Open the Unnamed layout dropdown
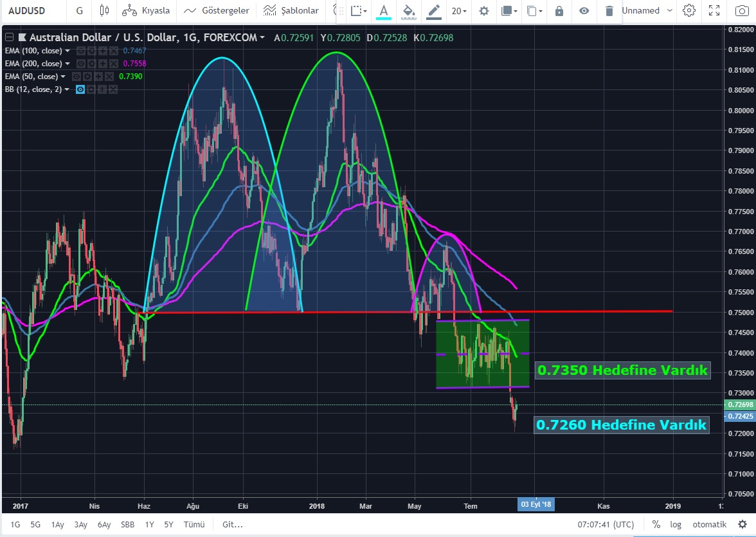 click(647, 11)
